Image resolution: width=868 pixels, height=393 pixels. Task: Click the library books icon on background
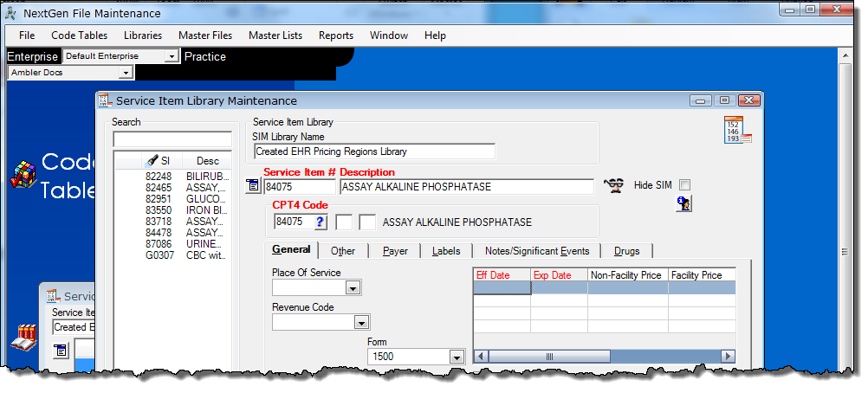point(23,337)
